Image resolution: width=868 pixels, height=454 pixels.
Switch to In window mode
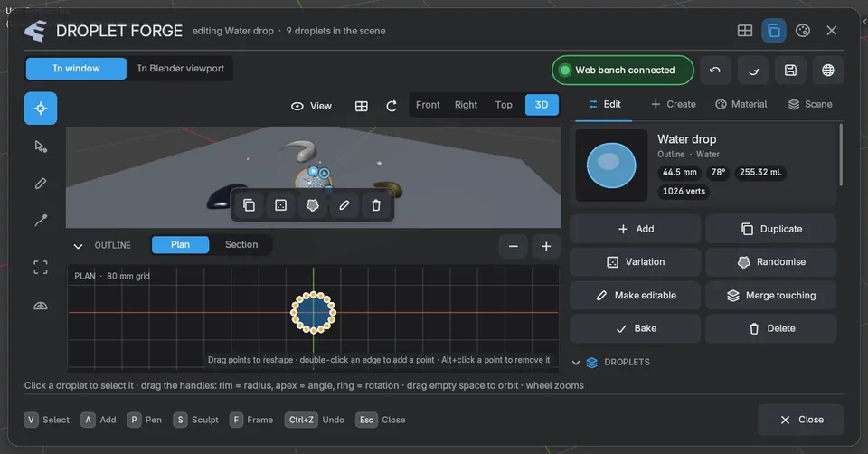coord(76,69)
